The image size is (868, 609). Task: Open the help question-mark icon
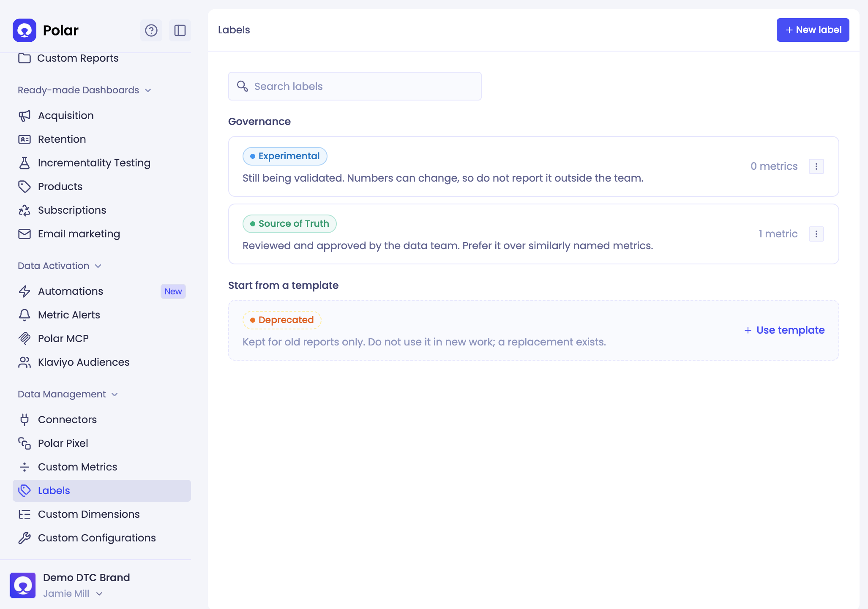[151, 30]
